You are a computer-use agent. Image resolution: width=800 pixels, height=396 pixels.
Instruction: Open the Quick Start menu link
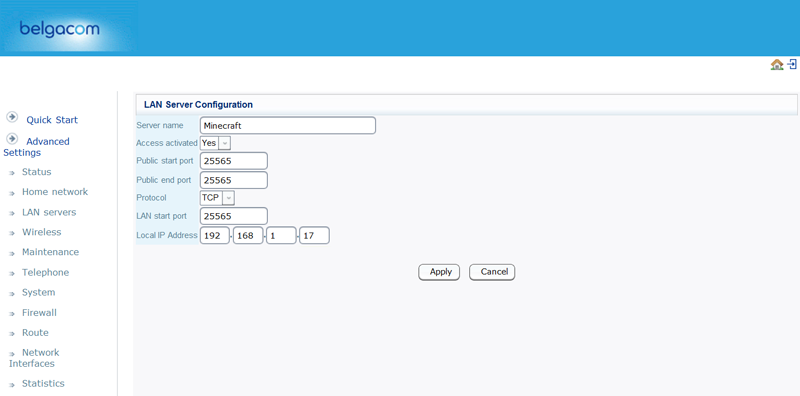tap(52, 120)
